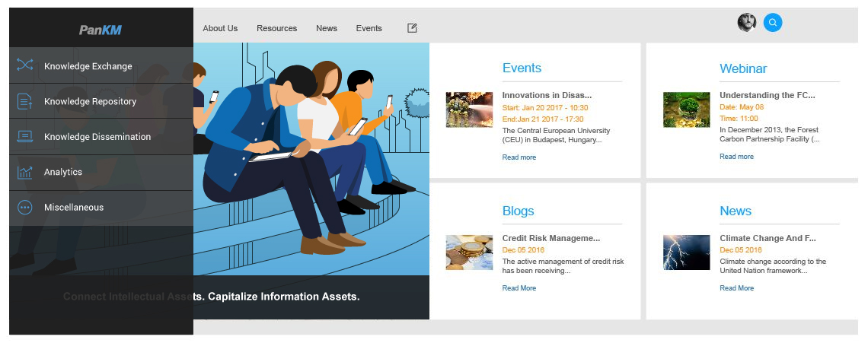
Task: Open the Credit Risk Manageme... blog title
Action: [551, 239]
